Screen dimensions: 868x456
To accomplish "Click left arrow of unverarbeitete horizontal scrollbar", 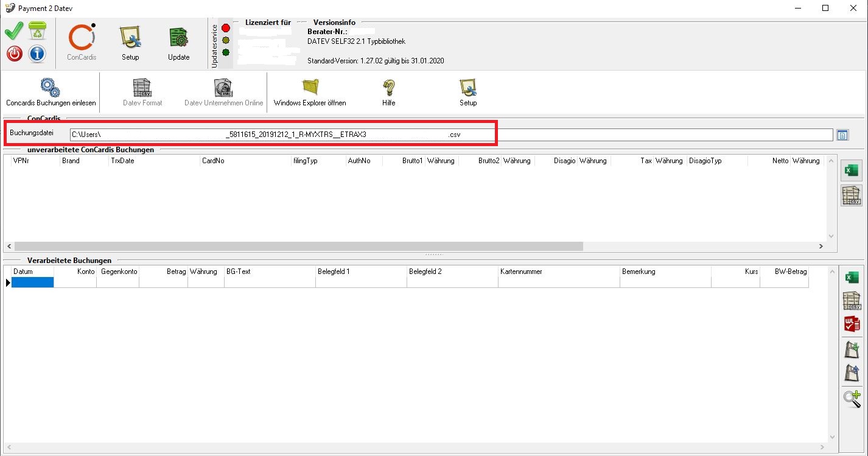I will coord(9,247).
